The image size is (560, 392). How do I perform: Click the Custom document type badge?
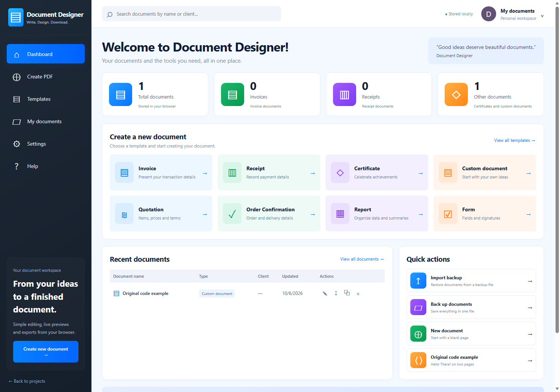tap(217, 293)
